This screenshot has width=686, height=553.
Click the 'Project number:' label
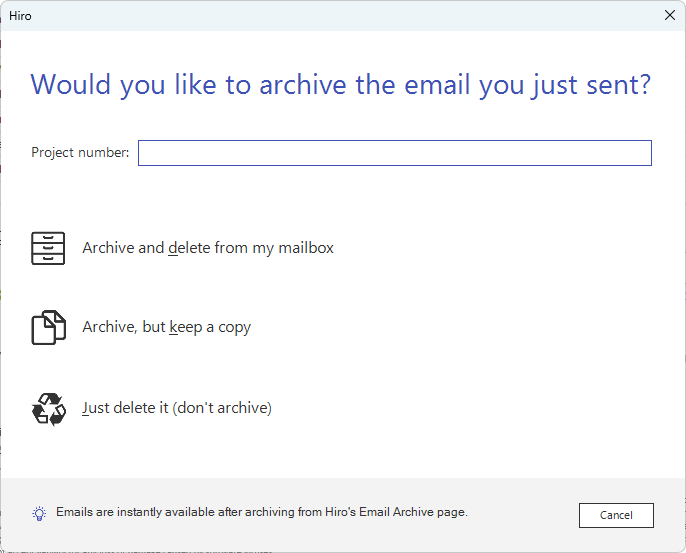click(80, 153)
